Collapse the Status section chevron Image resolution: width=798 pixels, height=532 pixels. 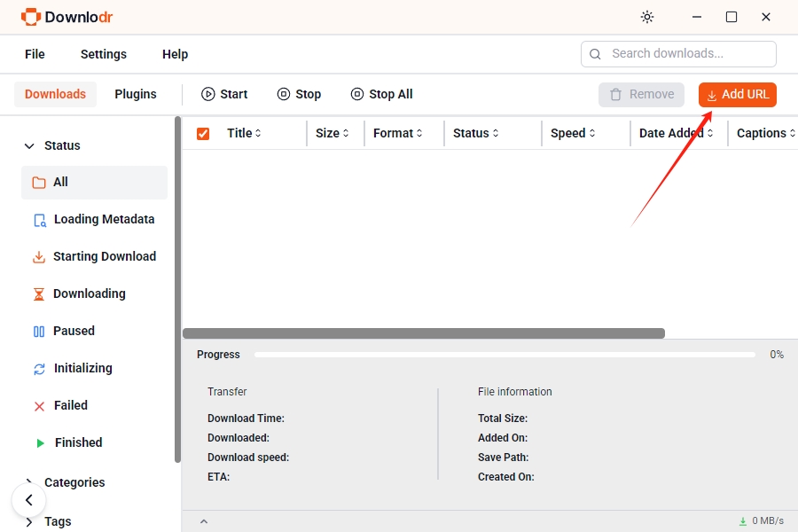[x=29, y=146]
